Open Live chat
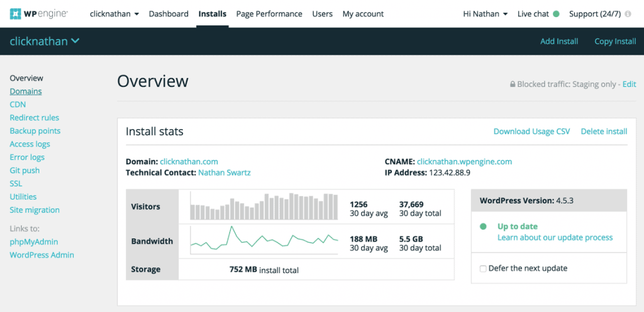 click(533, 14)
